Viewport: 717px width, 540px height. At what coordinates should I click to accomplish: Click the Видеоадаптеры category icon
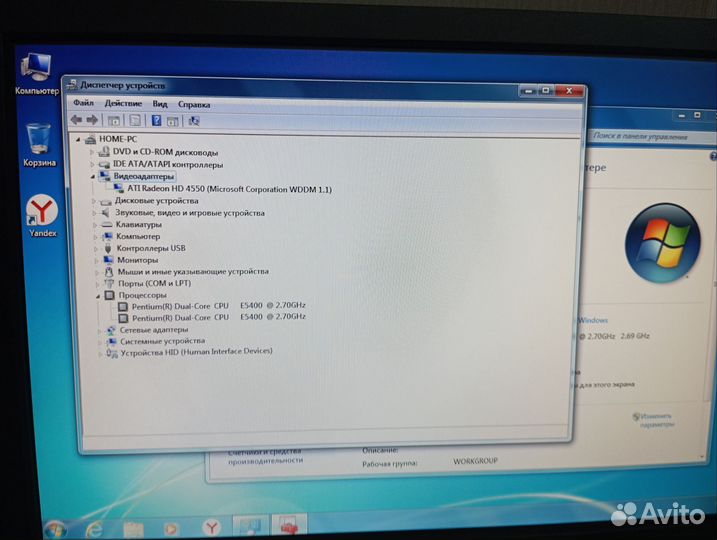pos(105,176)
